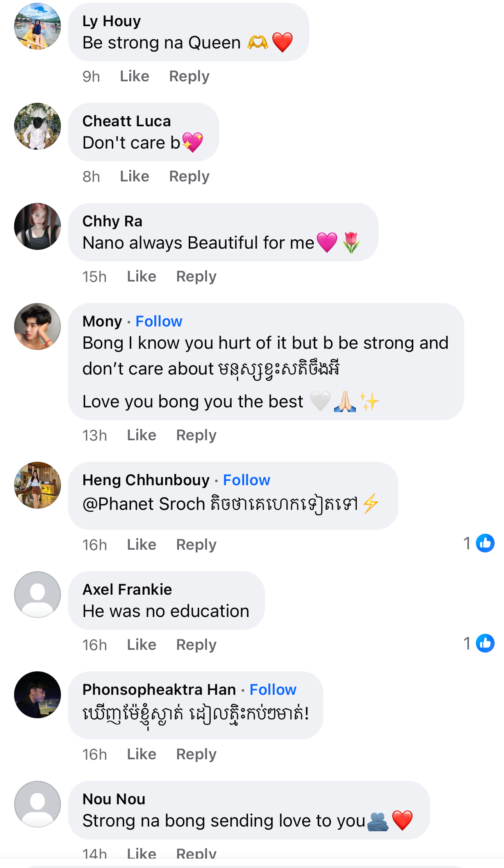Follow Phonsopheaktra Han
Screen dimensions: 504x868
pos(273,690)
